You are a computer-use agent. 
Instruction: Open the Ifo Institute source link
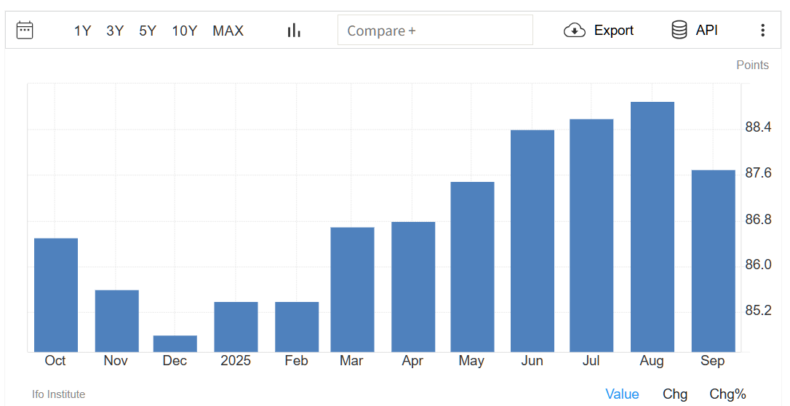pos(59,394)
